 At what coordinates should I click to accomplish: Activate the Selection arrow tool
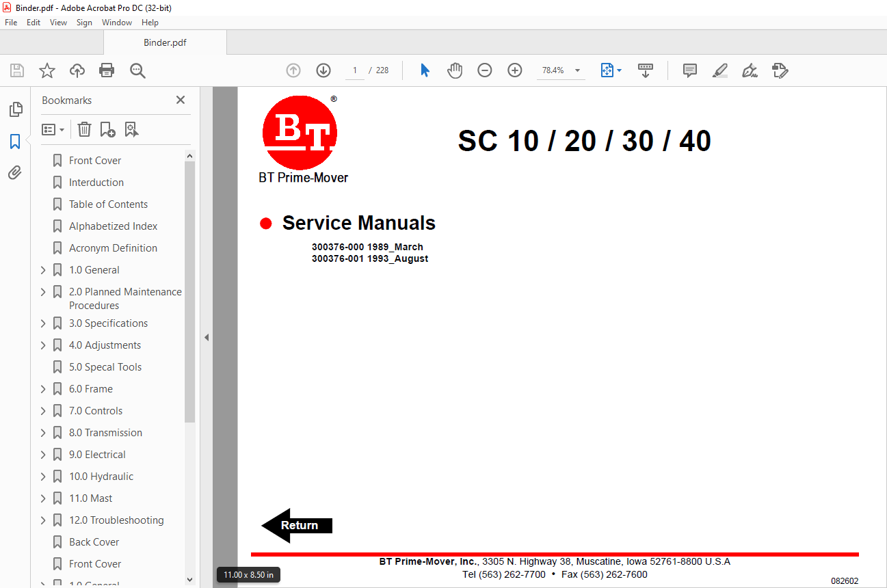pos(425,70)
